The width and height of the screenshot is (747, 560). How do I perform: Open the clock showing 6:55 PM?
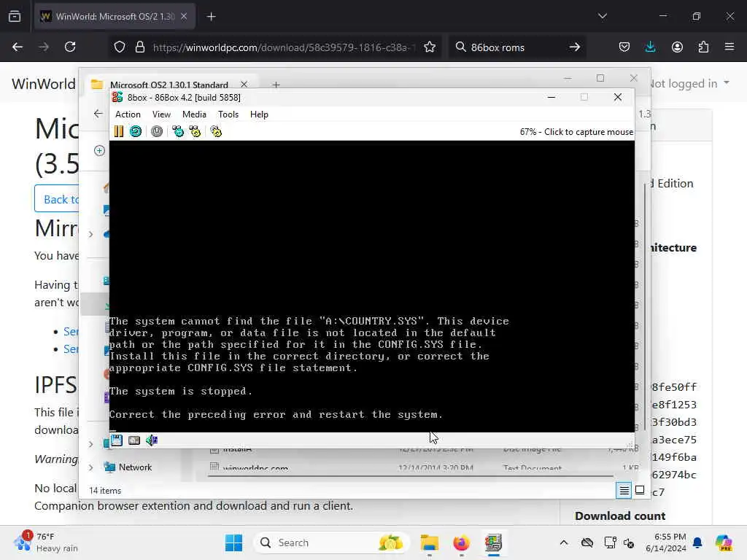pos(666,542)
